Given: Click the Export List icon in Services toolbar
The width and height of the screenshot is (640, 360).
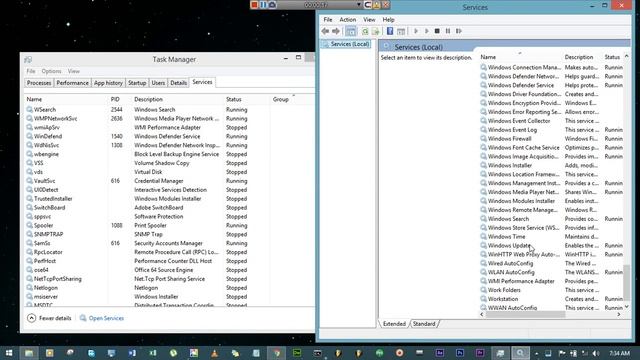Looking at the screenshot, I should [376, 31].
